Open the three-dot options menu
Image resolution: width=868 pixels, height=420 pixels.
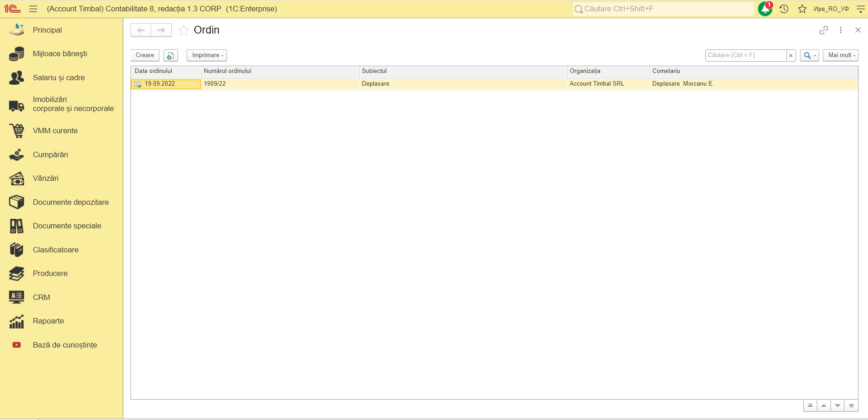coord(841,30)
